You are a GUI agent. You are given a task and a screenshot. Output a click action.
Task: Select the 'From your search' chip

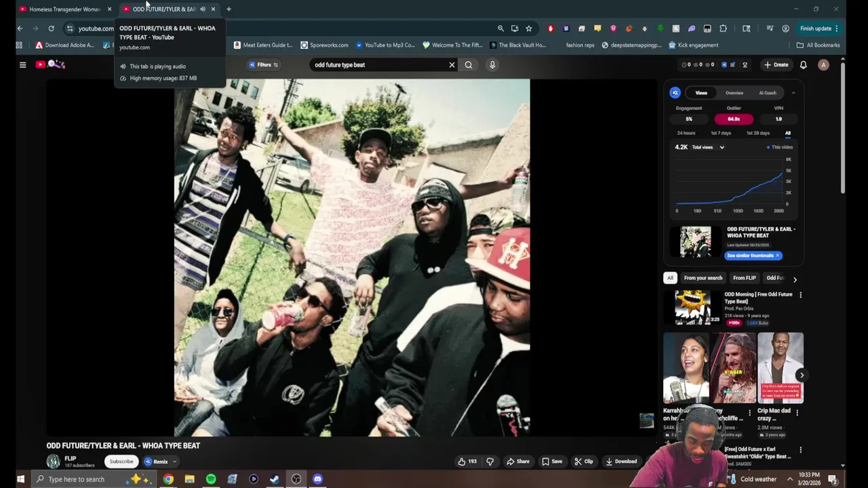click(703, 278)
